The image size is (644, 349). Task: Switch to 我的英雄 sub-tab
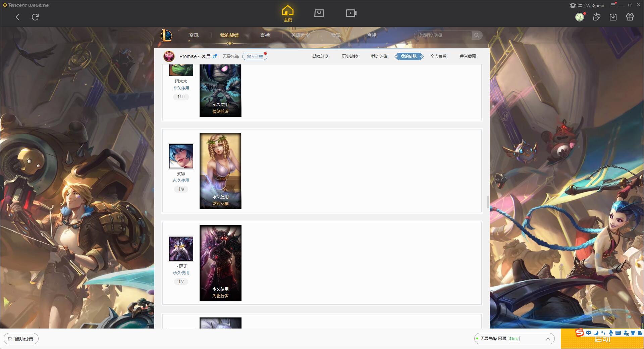click(x=379, y=56)
